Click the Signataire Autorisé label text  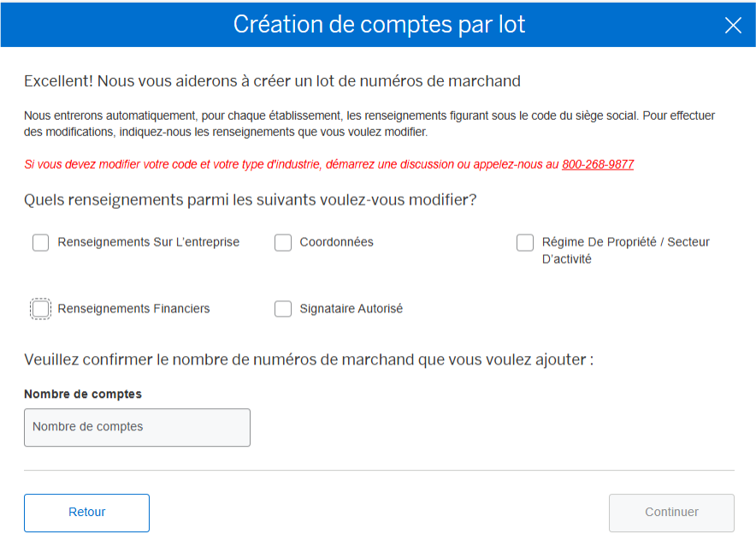tap(351, 309)
